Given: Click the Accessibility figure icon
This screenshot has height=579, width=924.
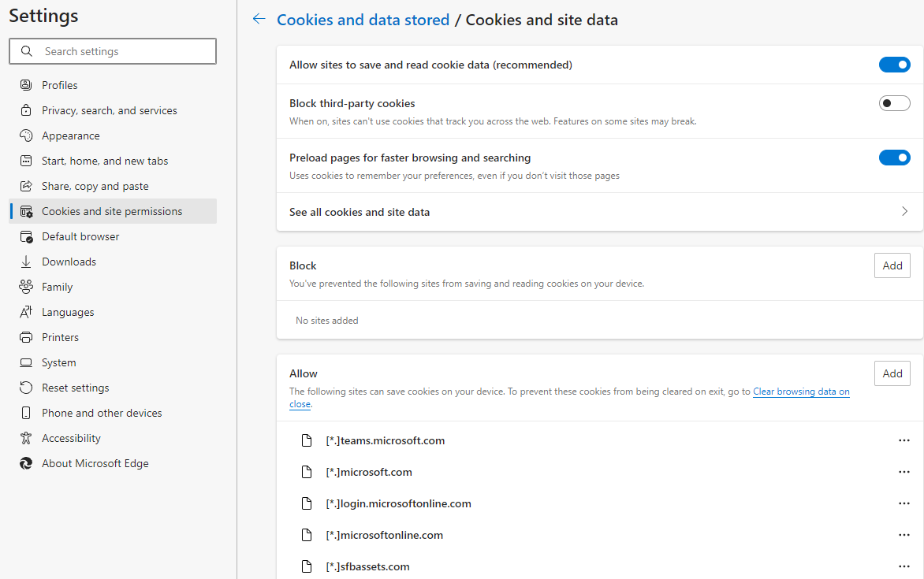Looking at the screenshot, I should click(27, 438).
